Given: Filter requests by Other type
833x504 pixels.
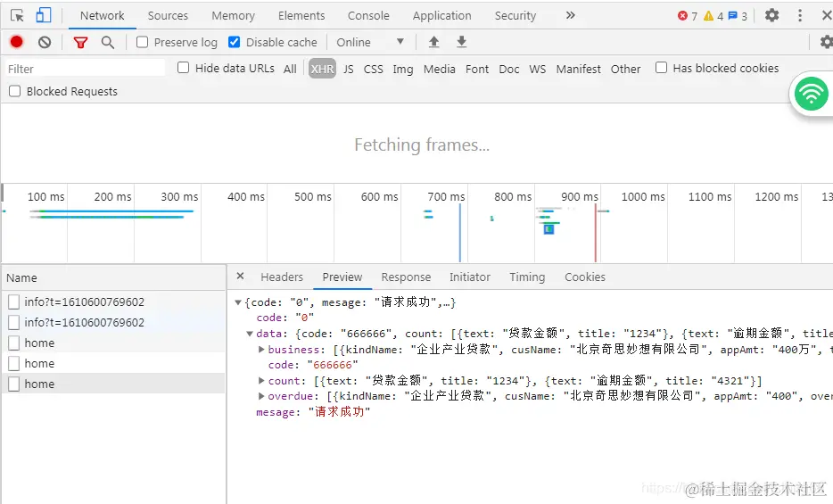Looking at the screenshot, I should [x=625, y=69].
